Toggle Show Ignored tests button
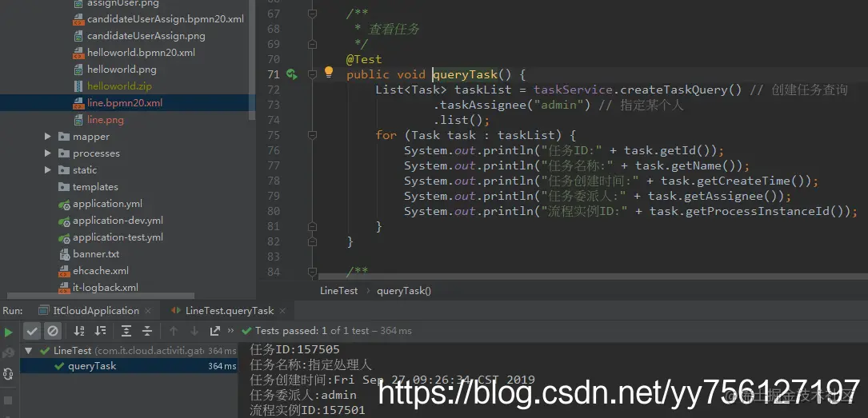The image size is (868, 418). (53, 331)
